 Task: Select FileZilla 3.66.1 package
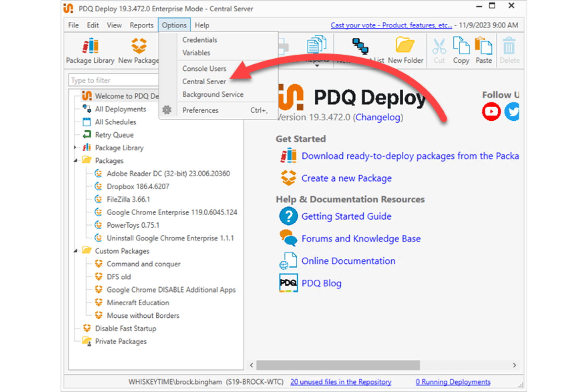click(128, 199)
